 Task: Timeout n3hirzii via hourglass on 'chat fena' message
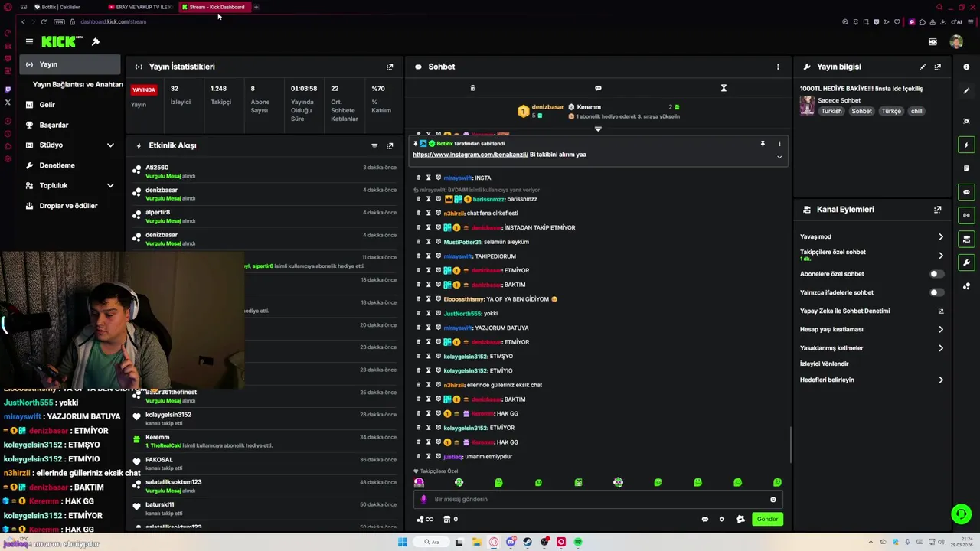coord(429,214)
